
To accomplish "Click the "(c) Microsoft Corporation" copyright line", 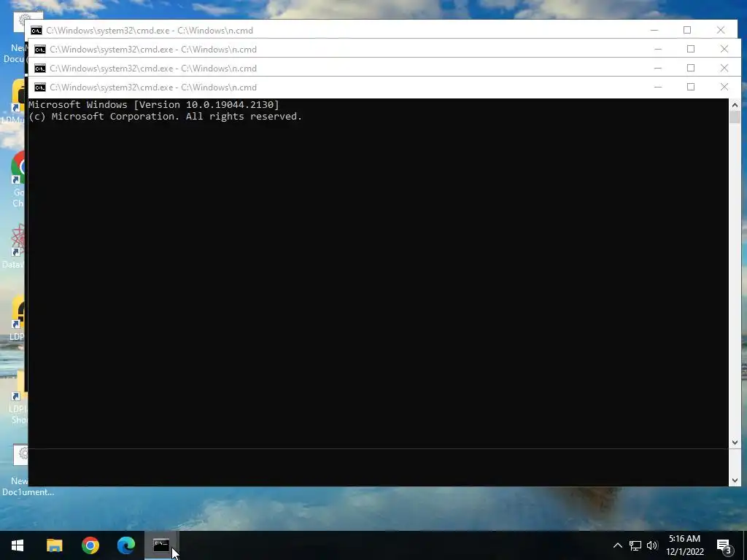I will (x=166, y=117).
